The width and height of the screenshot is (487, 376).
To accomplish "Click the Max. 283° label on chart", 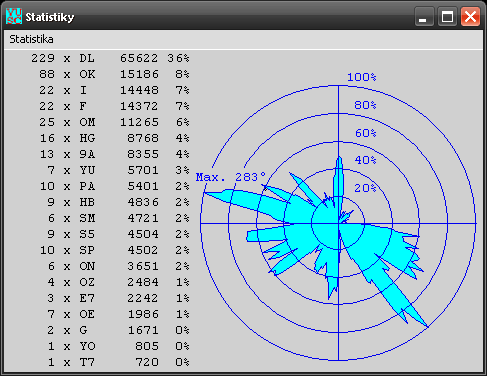I will coord(231,177).
